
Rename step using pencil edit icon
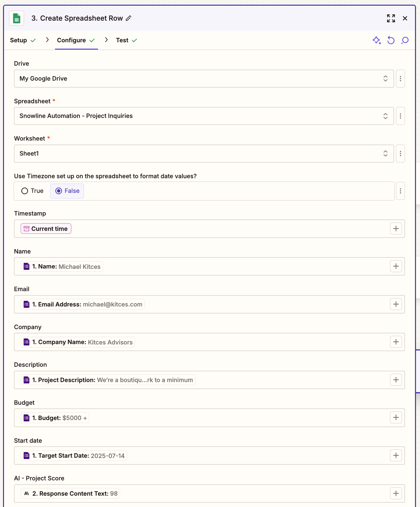click(129, 18)
